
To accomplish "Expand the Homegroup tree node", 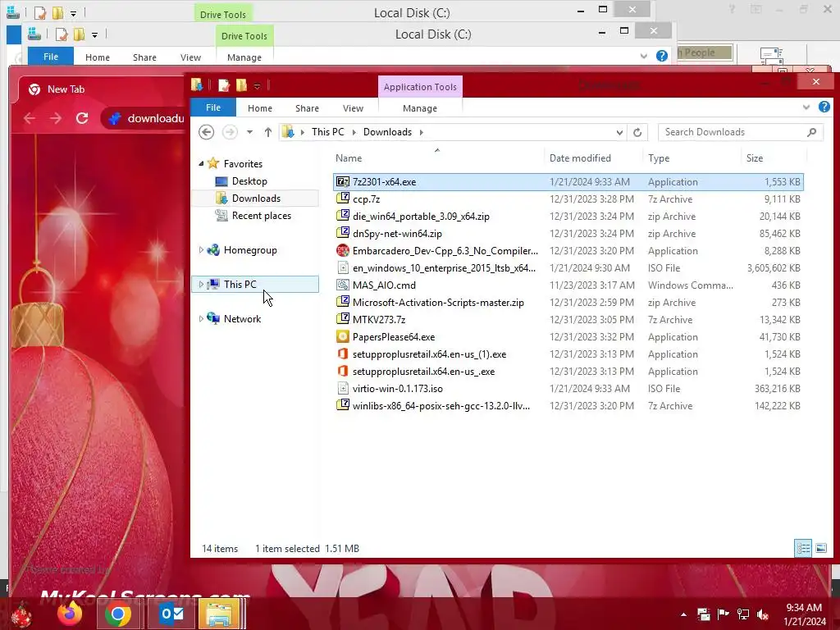I will click(202, 249).
